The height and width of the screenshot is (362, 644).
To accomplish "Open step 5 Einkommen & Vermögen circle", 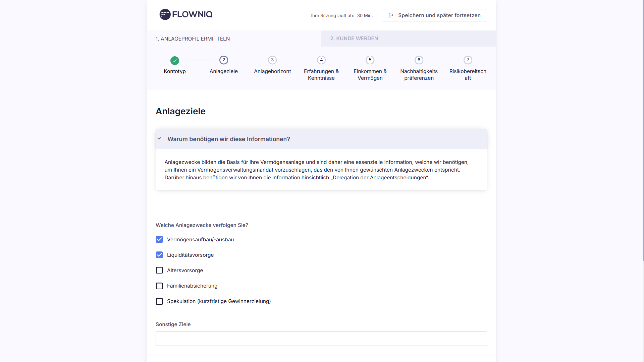I will [x=370, y=60].
